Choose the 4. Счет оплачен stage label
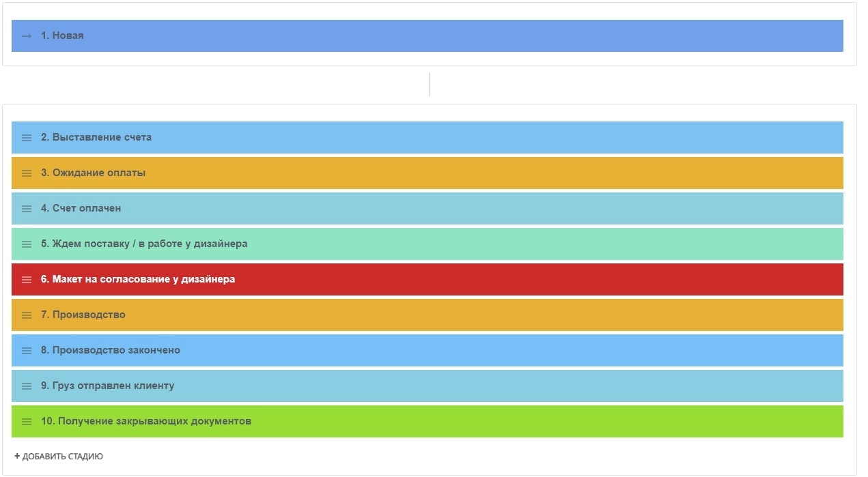This screenshot has height=477, width=868. (x=81, y=208)
